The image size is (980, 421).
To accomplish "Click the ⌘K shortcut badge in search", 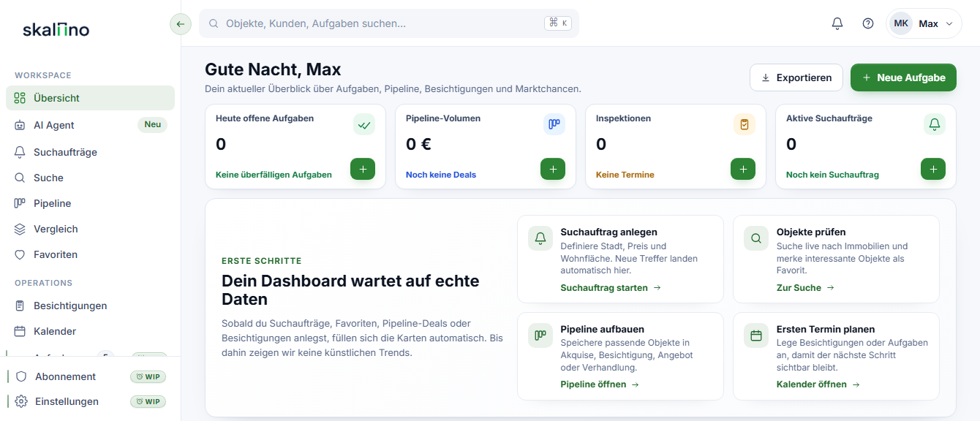I will (x=557, y=23).
